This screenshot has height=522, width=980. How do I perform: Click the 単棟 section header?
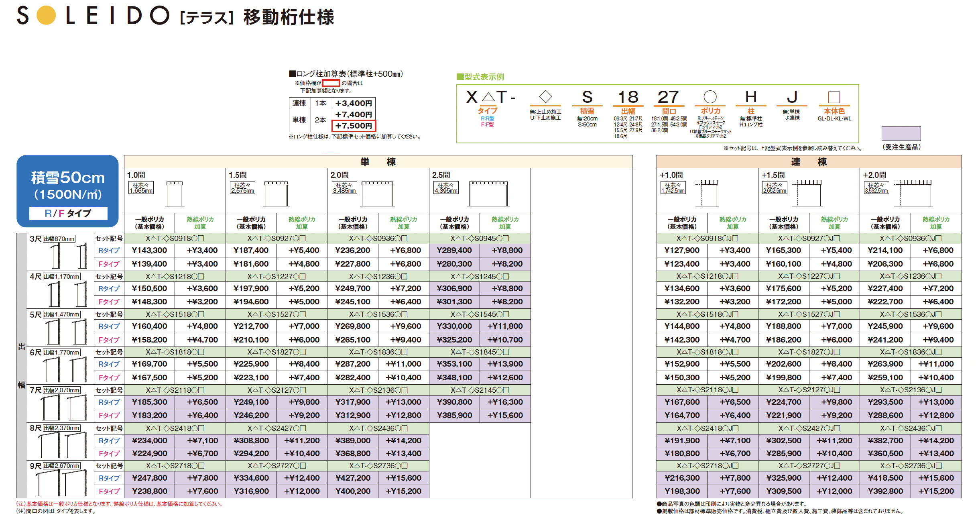(x=378, y=162)
